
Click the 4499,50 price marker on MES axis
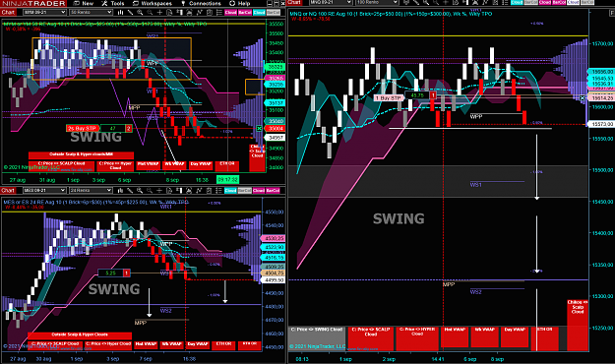pos(274,280)
